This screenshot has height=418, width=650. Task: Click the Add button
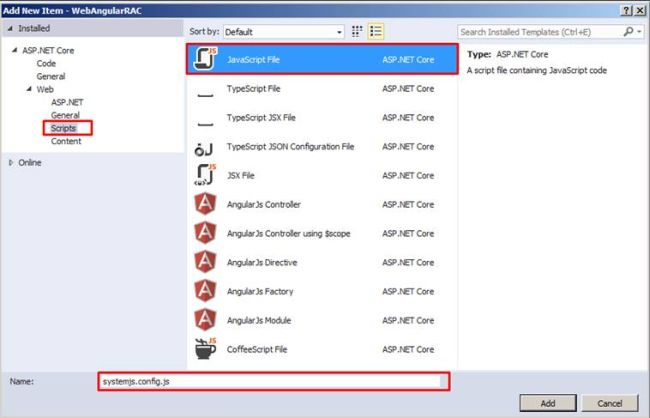pos(548,403)
